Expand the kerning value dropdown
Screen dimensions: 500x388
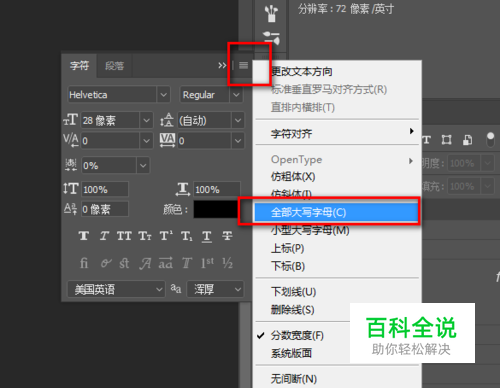(146, 141)
